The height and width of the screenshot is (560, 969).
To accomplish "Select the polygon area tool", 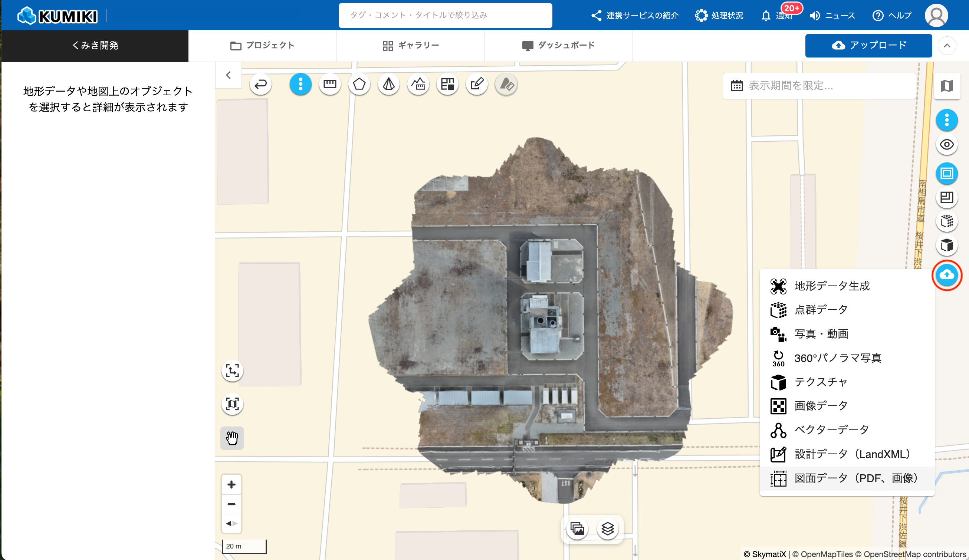I will [359, 84].
